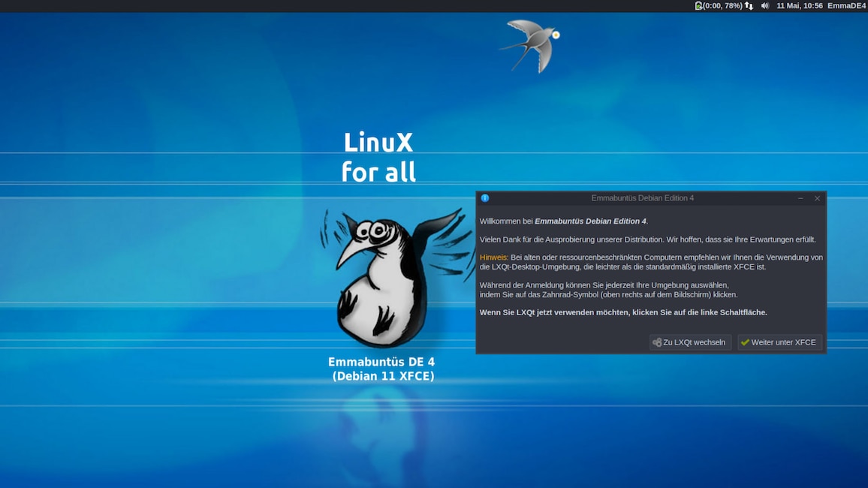Close the welcome dialog

pos(817,197)
